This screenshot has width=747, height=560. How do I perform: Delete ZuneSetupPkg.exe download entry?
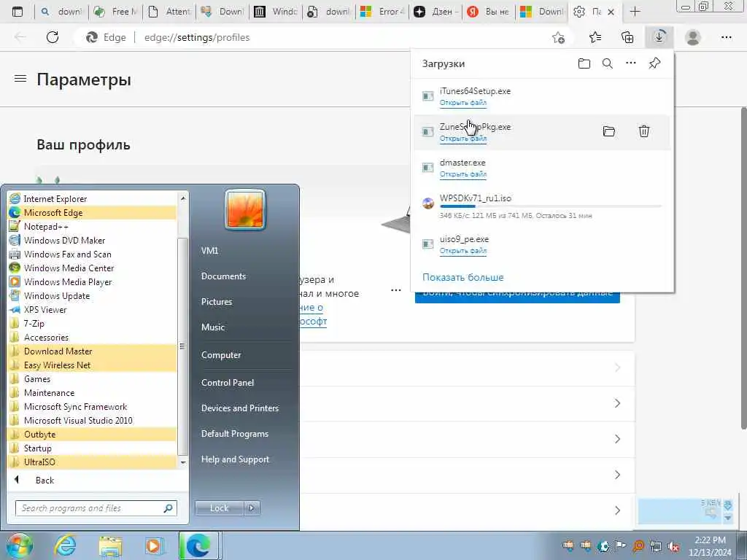click(644, 131)
